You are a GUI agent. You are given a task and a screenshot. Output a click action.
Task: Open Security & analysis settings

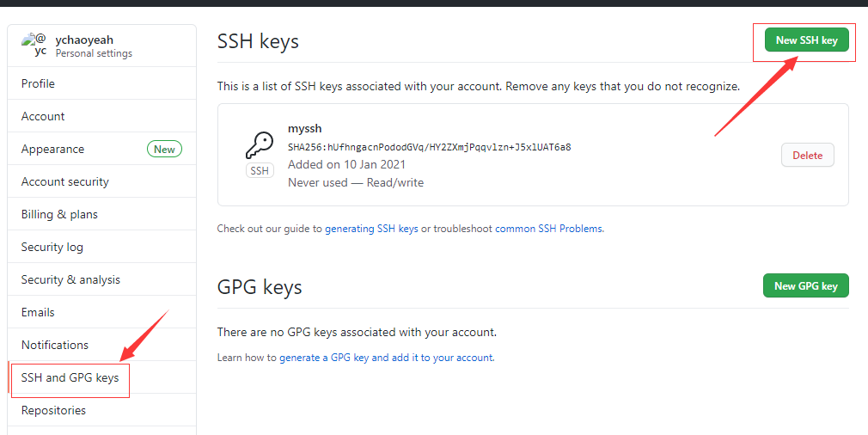[x=102, y=279]
